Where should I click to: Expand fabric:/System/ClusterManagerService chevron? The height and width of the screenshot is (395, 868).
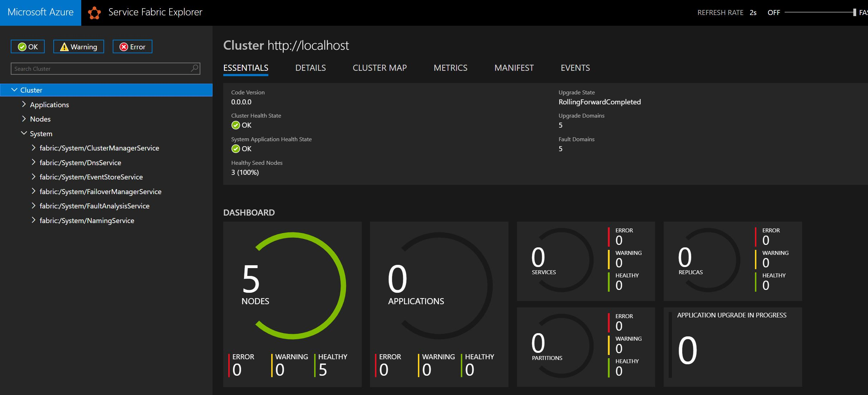(34, 148)
